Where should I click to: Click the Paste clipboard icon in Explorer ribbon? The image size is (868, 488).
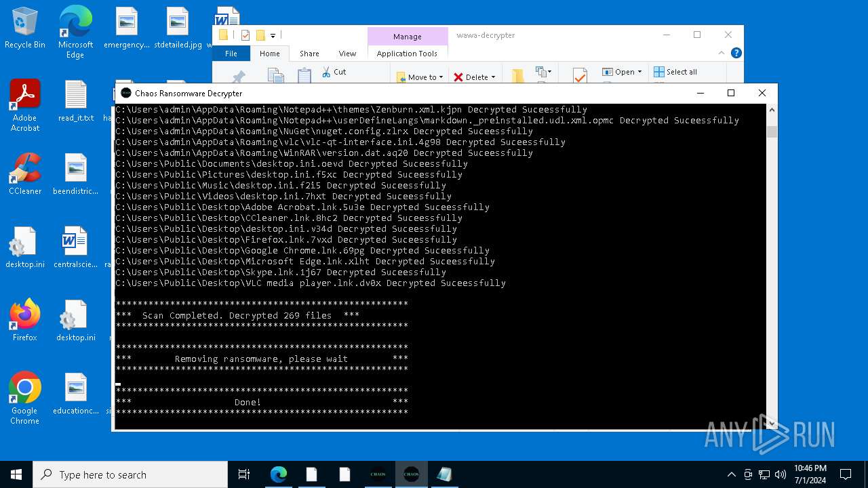tap(304, 75)
